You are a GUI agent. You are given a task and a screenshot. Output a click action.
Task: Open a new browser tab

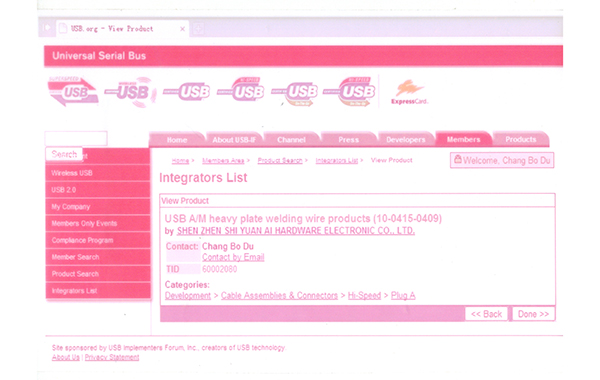click(198, 29)
